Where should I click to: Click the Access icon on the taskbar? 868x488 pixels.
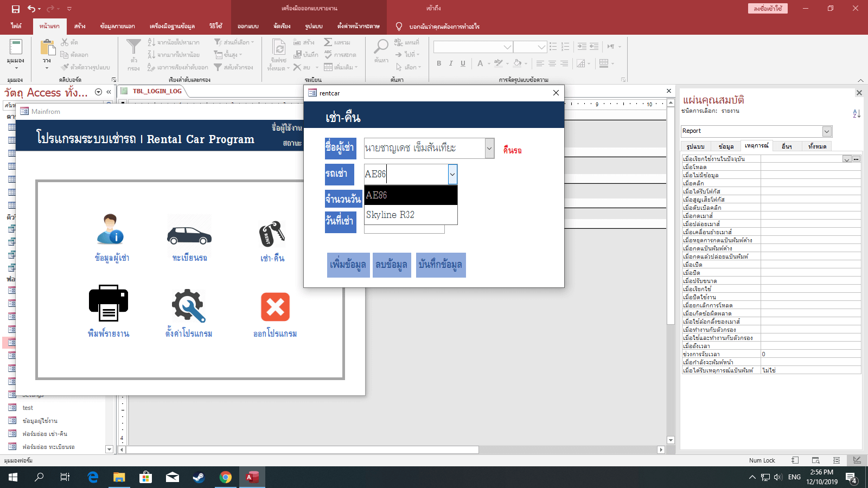click(252, 477)
